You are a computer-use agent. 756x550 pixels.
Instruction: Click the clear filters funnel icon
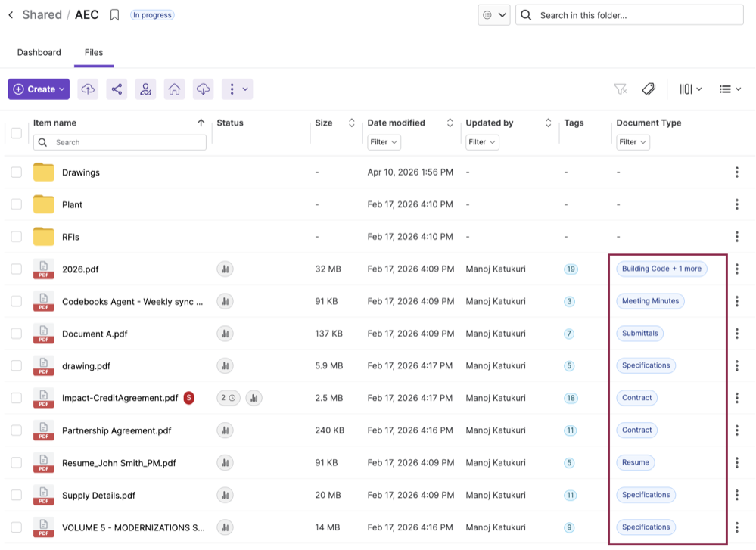(x=621, y=89)
